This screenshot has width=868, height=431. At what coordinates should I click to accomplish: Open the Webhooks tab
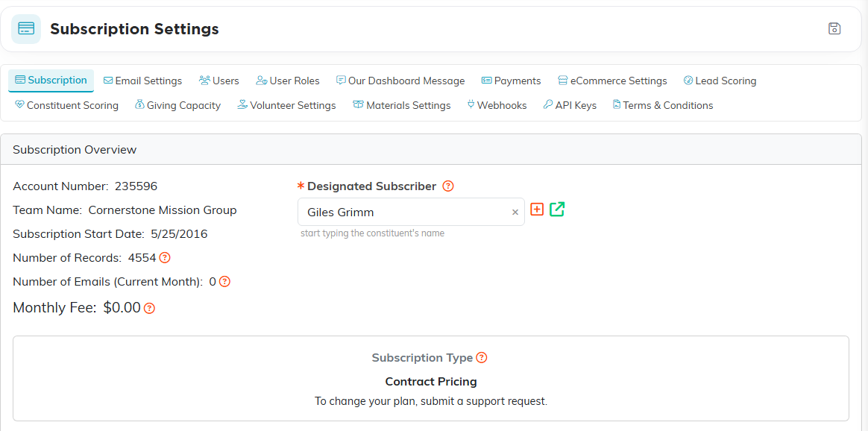coord(497,105)
